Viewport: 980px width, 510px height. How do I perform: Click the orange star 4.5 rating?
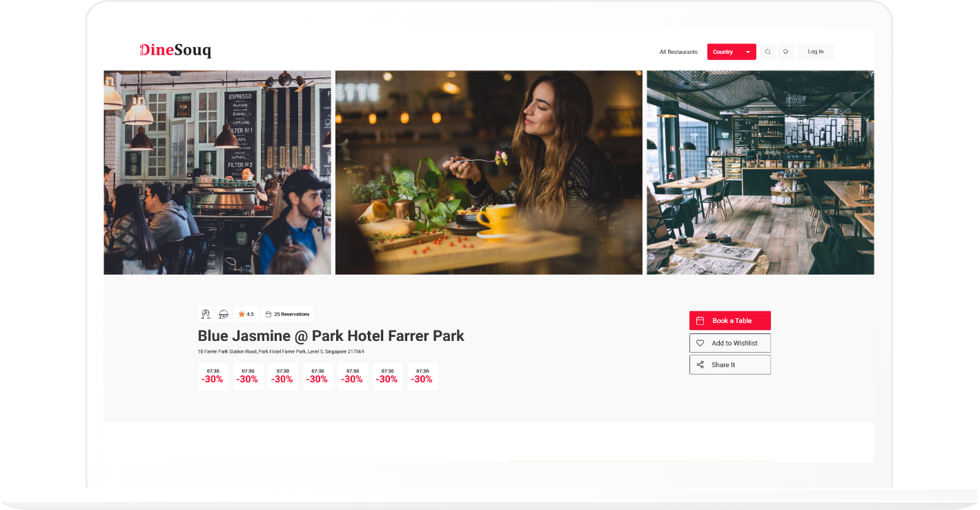pyautogui.click(x=246, y=314)
